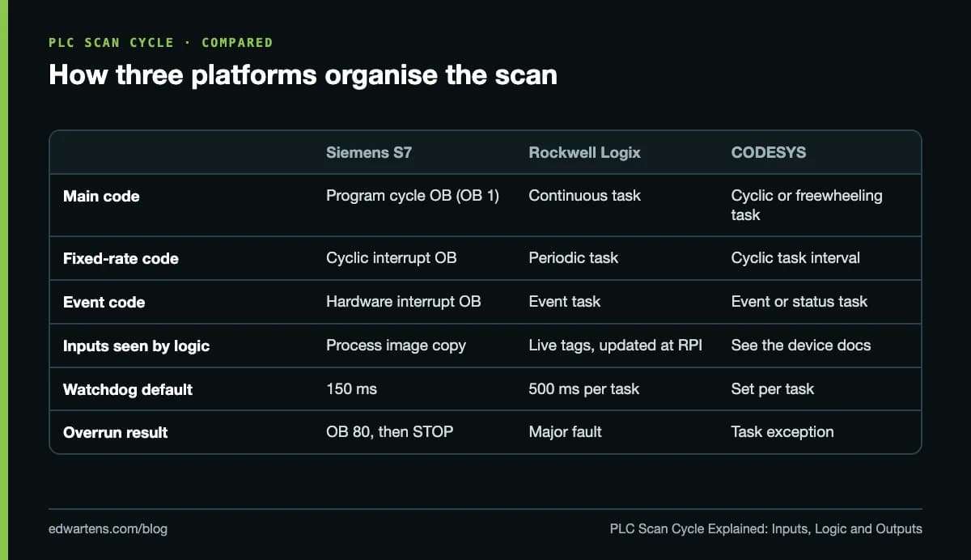
Task: Click the 'Inputs seen by logic' row label
Action: (136, 346)
